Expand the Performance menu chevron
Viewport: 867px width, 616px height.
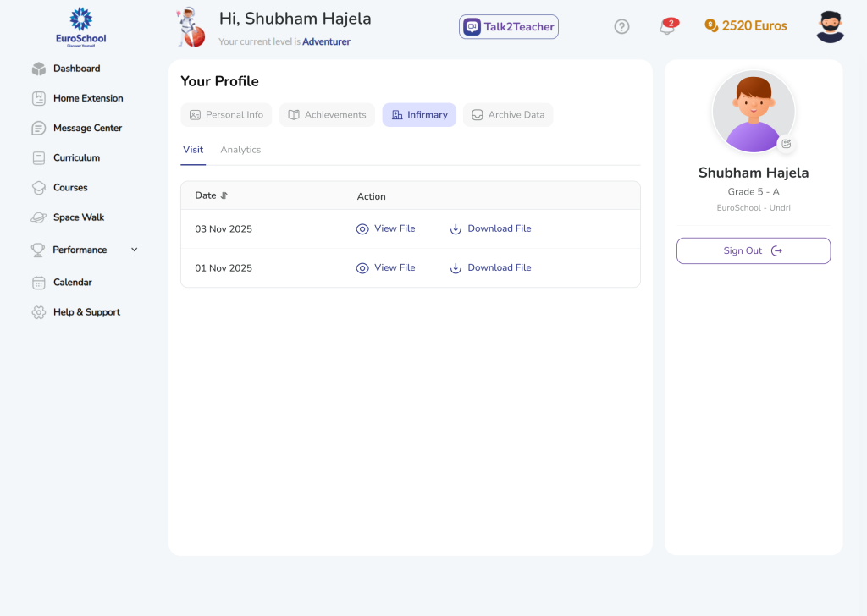[134, 250]
